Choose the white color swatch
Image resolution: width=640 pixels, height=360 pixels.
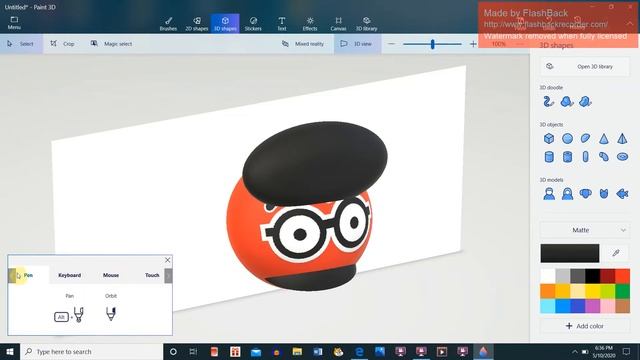pyautogui.click(x=548, y=276)
